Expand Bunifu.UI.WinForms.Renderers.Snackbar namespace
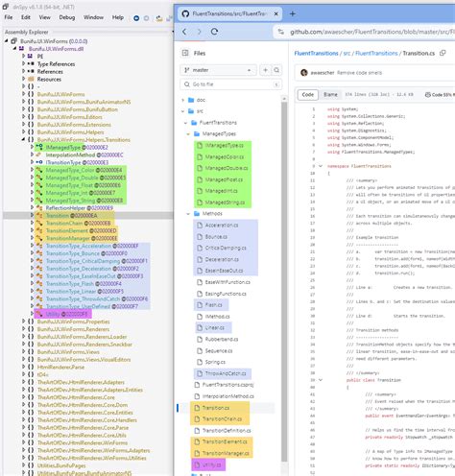Viewport: 455px width, 476px height. click(x=24, y=345)
